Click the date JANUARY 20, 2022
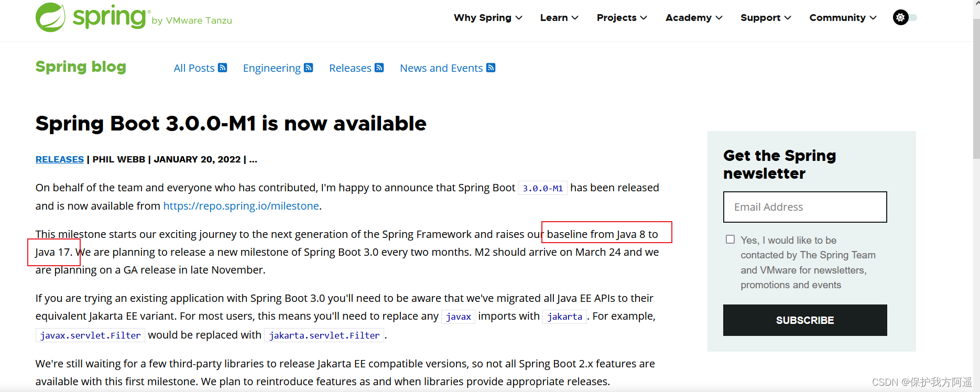 pyautogui.click(x=197, y=159)
